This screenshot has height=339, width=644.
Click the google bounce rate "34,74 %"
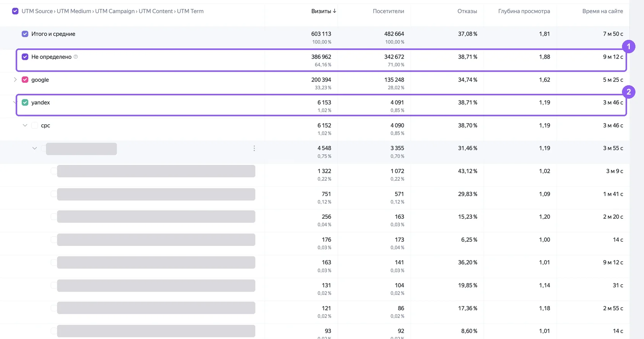point(468,80)
